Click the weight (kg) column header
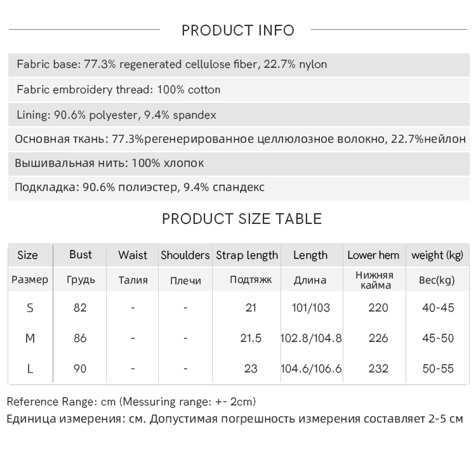The height and width of the screenshot is (453, 476). [437, 255]
